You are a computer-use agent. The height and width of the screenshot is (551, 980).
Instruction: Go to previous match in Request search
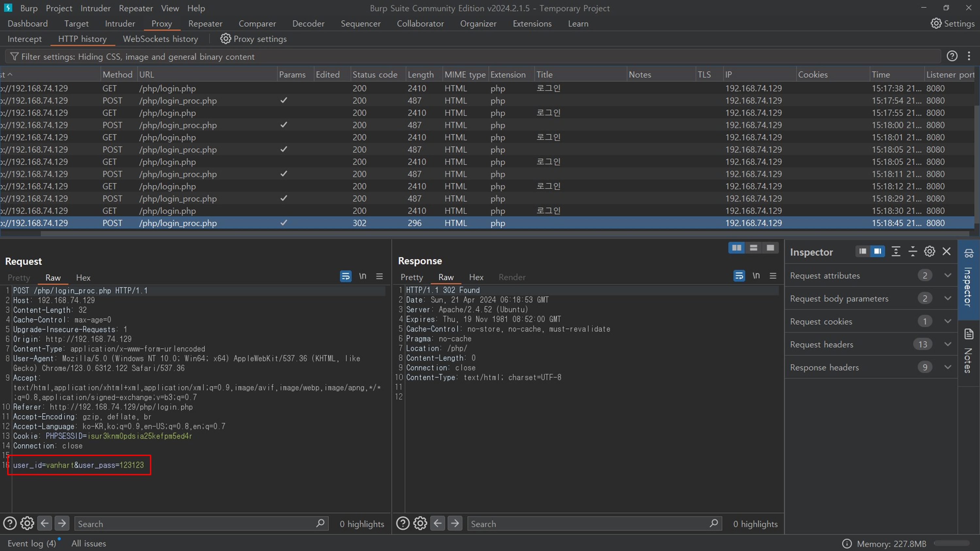pos(44,524)
